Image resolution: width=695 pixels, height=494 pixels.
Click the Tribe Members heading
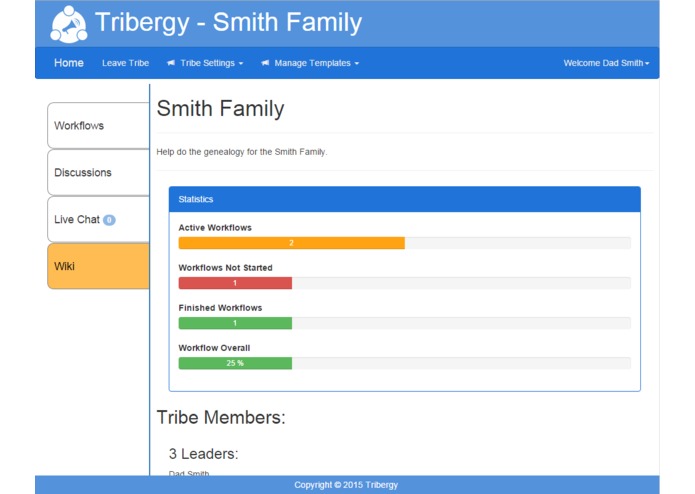221,417
